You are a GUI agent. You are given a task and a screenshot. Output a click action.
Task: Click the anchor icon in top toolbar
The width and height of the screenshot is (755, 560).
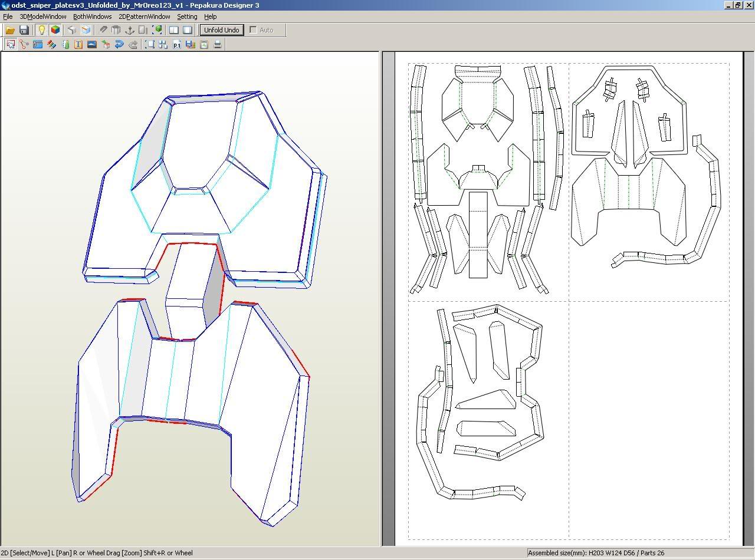coord(130,30)
